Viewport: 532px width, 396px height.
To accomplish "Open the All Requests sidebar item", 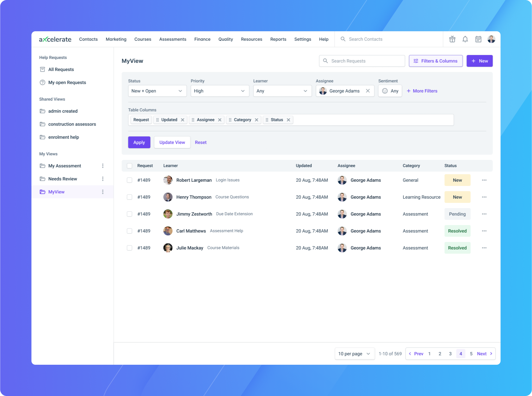I will point(61,69).
